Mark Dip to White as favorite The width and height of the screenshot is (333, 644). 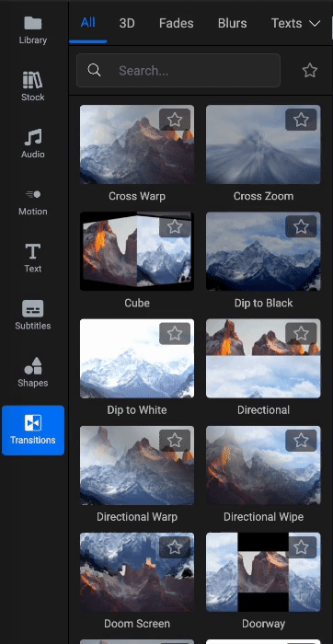(175, 333)
